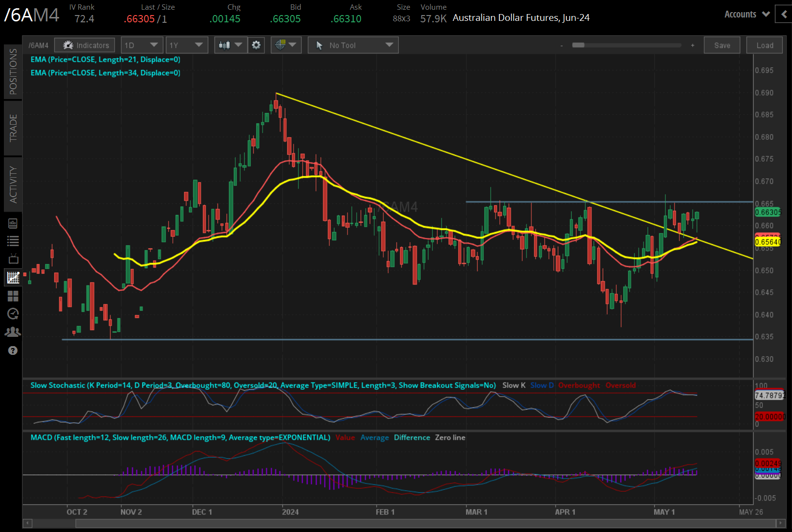Select the charts icon in the sidebar
The width and height of the screenshot is (792, 532).
tap(13, 278)
